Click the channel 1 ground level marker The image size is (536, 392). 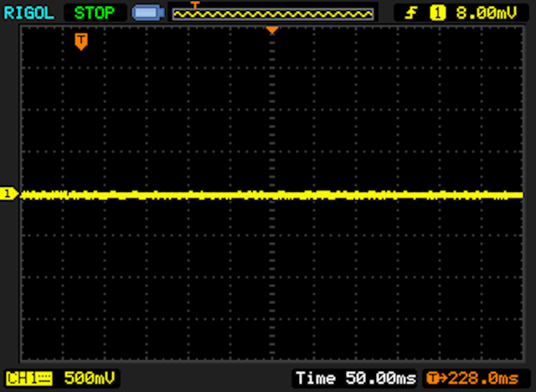coord(8,193)
